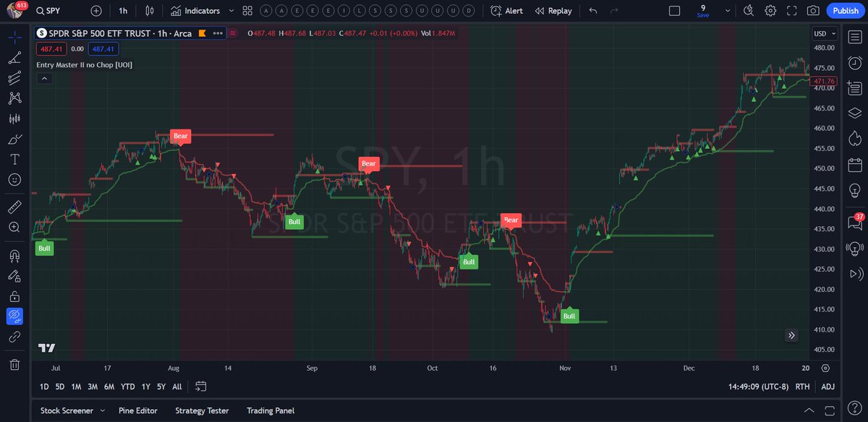Select the 1D date range
Screen dimensions: 868x422
[44, 387]
